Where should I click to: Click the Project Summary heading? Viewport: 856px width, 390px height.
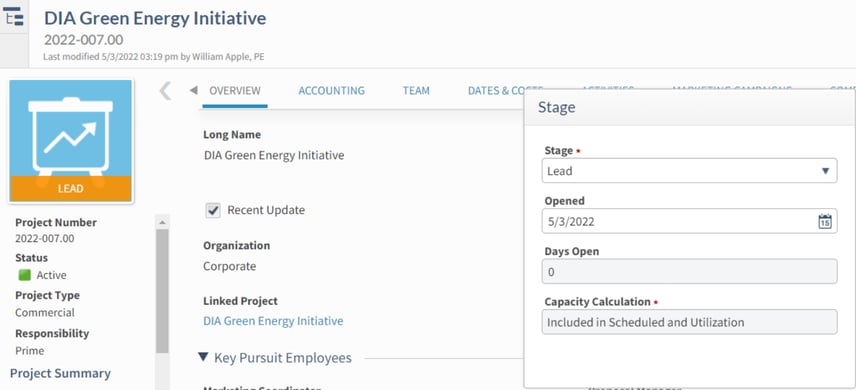tap(60, 373)
